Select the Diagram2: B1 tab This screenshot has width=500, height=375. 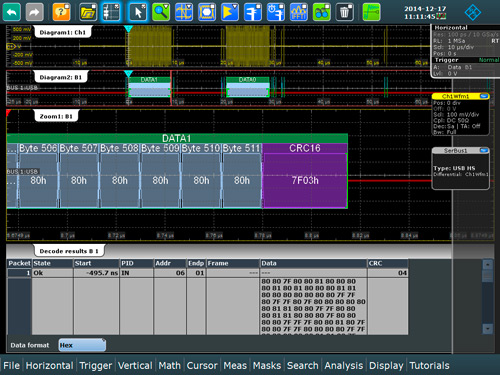(x=61, y=77)
